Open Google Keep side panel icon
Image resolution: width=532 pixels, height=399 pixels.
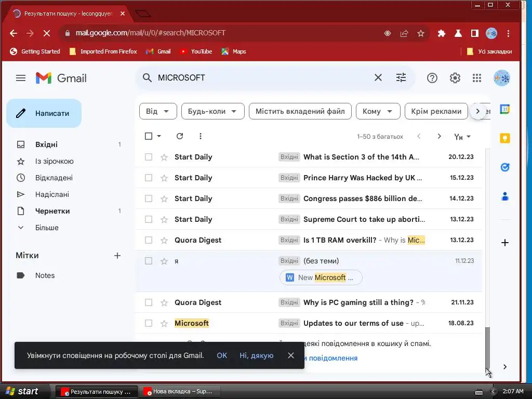(x=505, y=138)
